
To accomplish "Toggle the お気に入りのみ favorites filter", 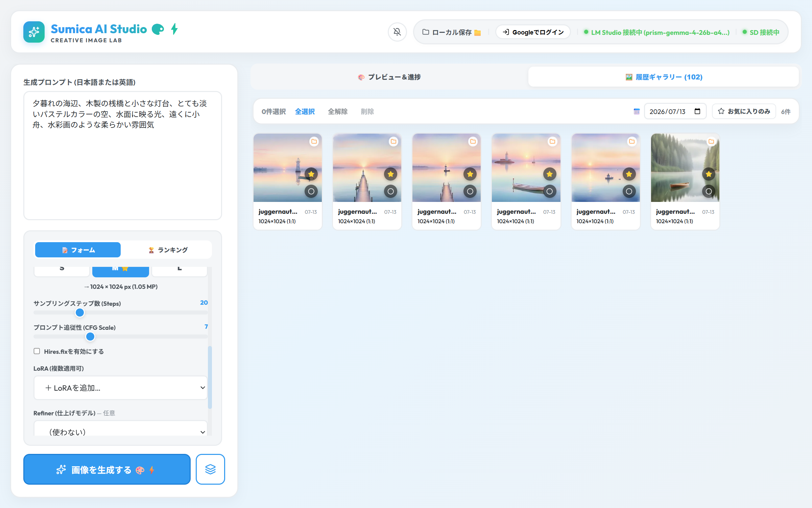I will 744,111.
